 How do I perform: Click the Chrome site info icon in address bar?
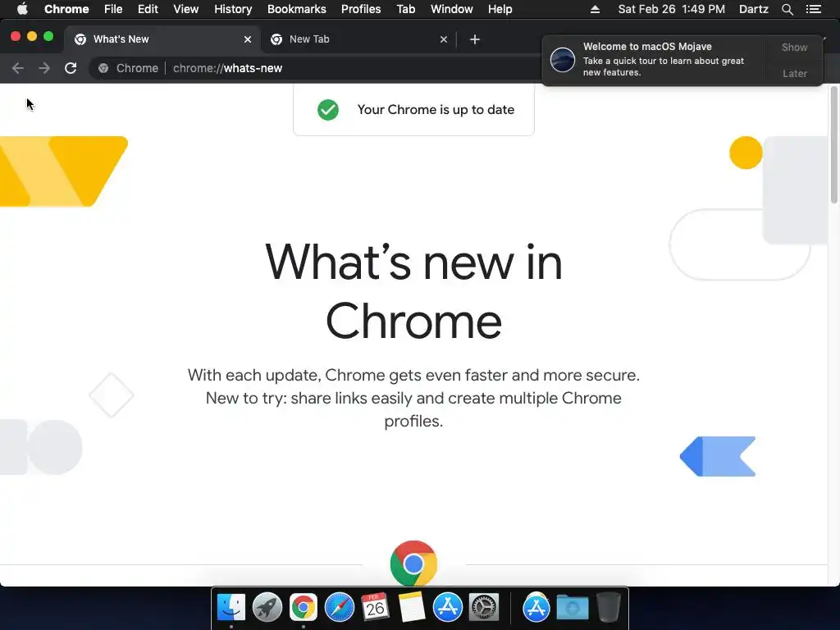[103, 68]
